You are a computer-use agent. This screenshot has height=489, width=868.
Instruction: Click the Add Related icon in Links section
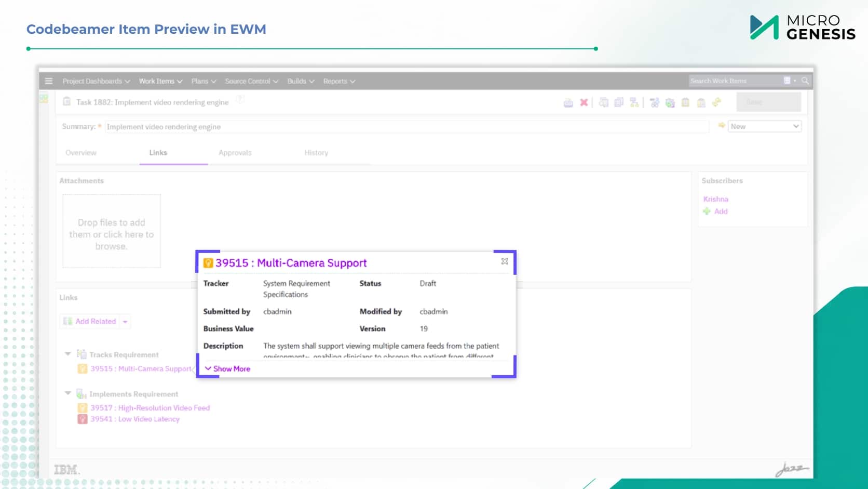pos(67,321)
